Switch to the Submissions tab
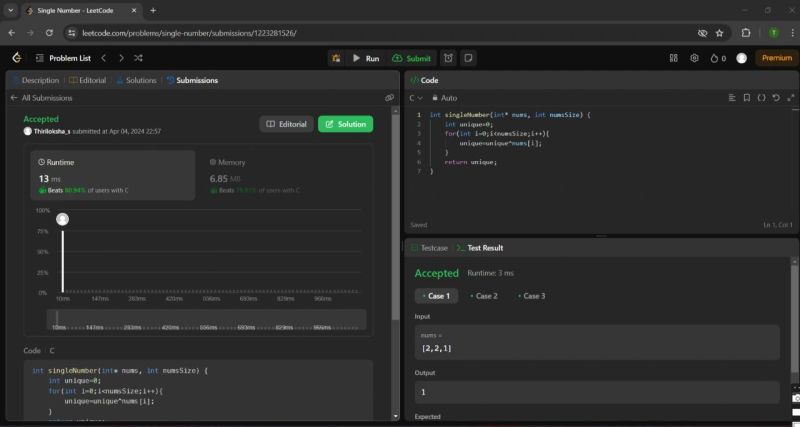 click(x=192, y=80)
